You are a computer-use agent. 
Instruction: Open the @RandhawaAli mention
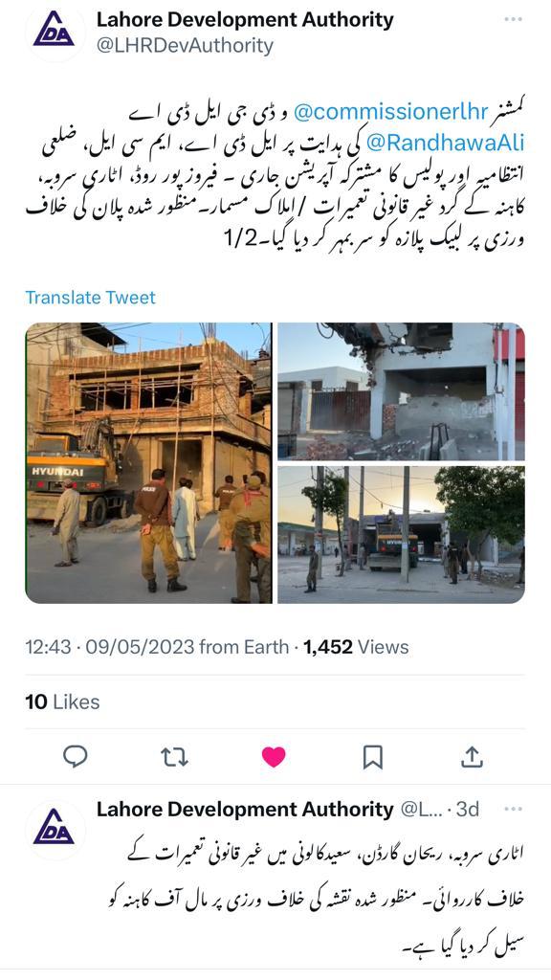coord(445,144)
